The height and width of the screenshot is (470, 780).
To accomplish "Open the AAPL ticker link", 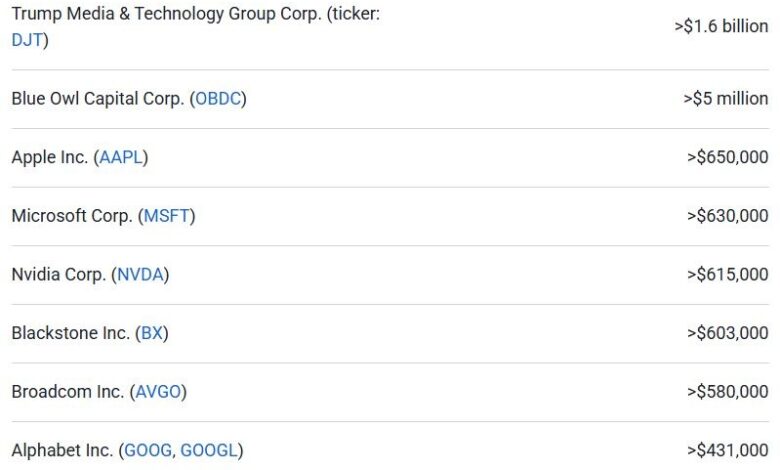I will (x=121, y=157).
